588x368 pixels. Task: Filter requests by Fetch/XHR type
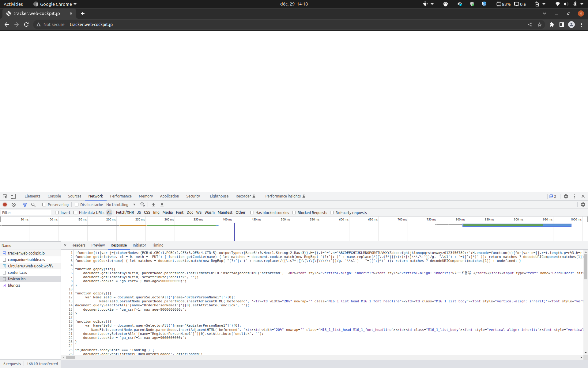[x=125, y=213]
